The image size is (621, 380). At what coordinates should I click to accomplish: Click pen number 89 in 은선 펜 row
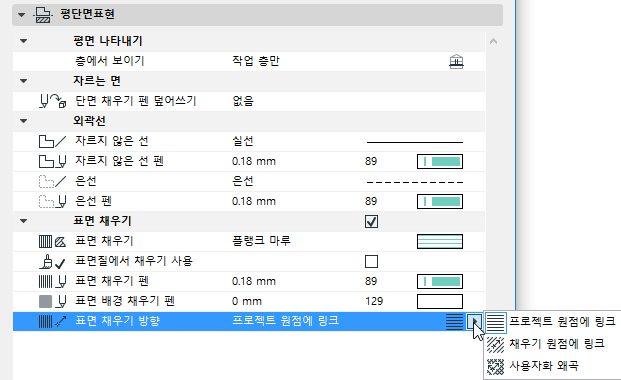(371, 201)
